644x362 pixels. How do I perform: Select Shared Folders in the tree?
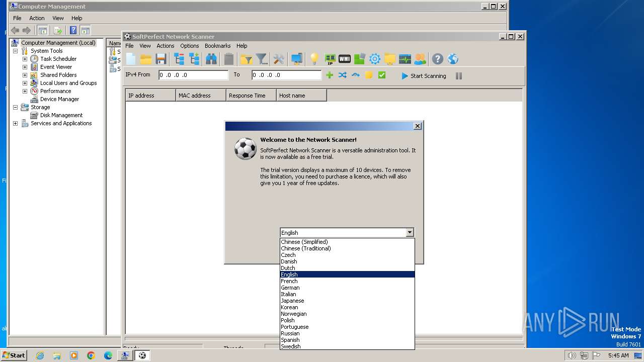[x=58, y=75]
